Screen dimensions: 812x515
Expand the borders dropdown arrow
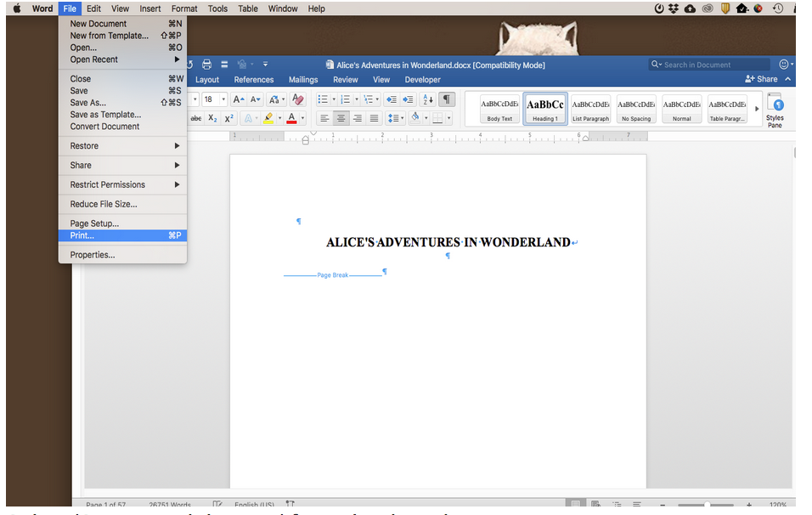pyautogui.click(x=448, y=119)
